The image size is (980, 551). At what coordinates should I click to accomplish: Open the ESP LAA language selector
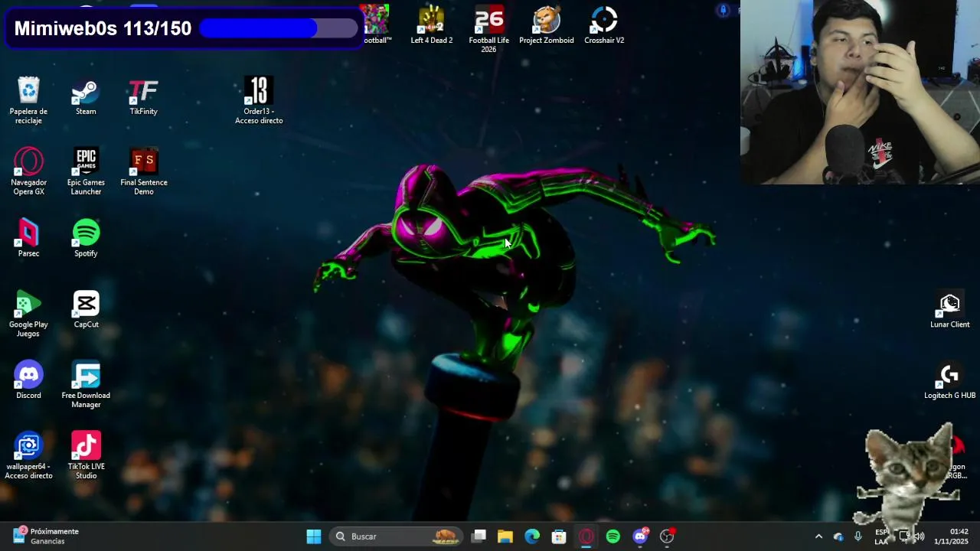881,536
